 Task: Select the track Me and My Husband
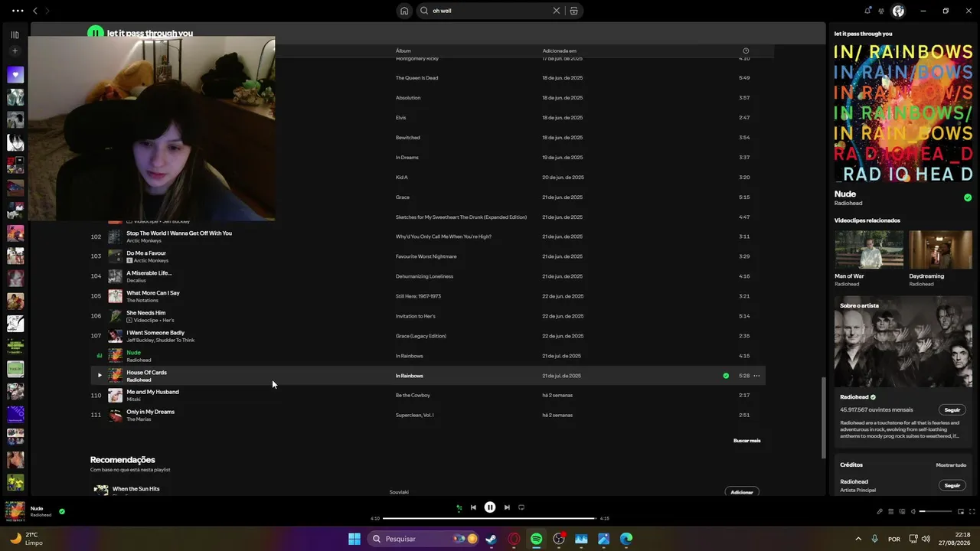click(152, 392)
